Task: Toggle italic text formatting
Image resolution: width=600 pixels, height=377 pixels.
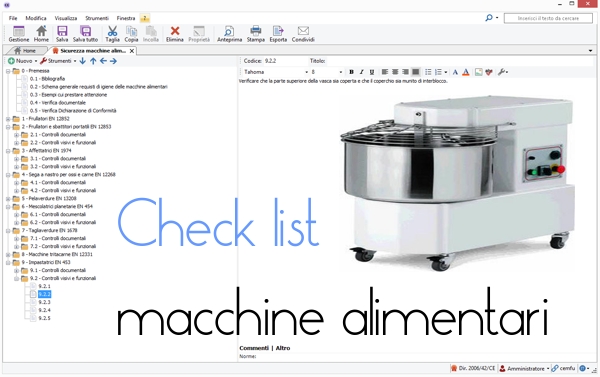Action: (x=361, y=72)
